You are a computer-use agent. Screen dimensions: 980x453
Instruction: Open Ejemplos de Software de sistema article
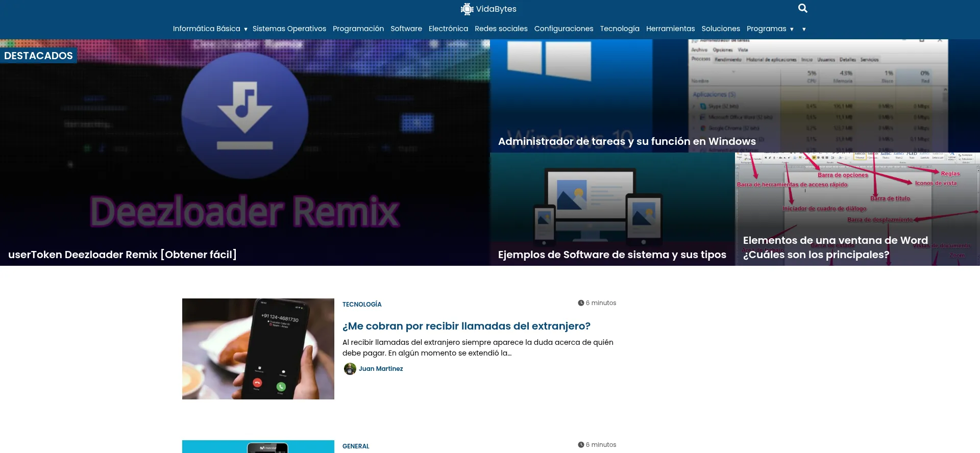(x=612, y=255)
